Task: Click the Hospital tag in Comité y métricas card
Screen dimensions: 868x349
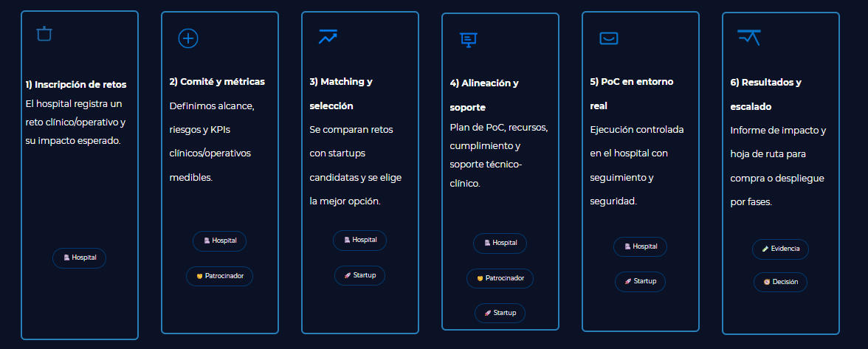Action: 219,241
